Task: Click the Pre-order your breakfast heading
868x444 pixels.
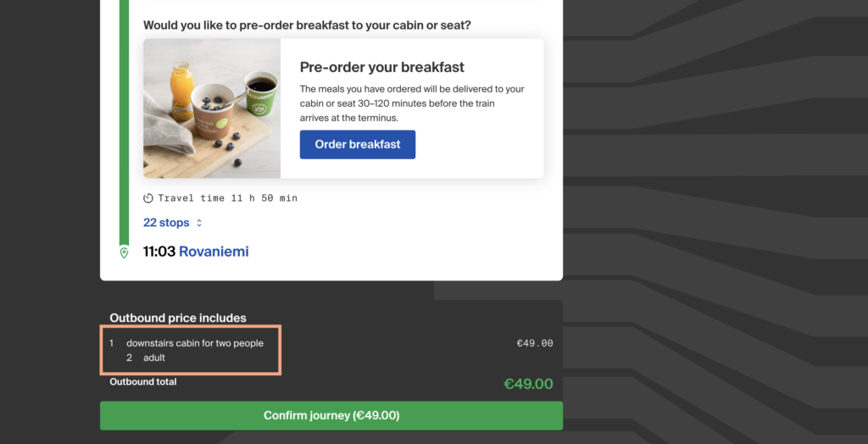Action: point(382,68)
